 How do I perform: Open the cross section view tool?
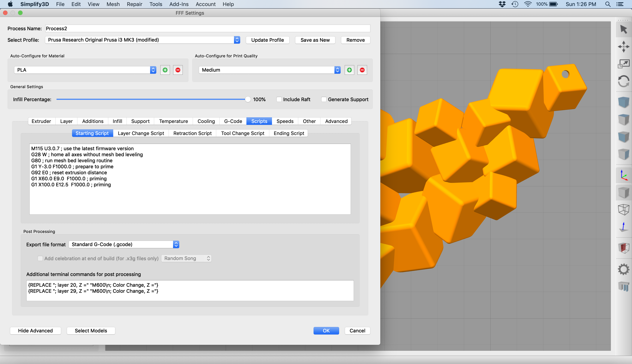(624, 248)
